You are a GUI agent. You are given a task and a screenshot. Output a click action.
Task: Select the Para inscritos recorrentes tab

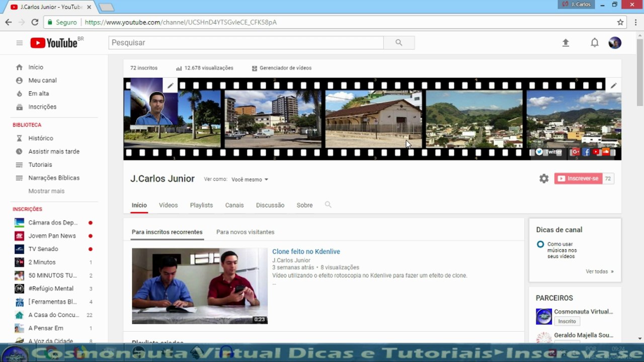point(167,232)
